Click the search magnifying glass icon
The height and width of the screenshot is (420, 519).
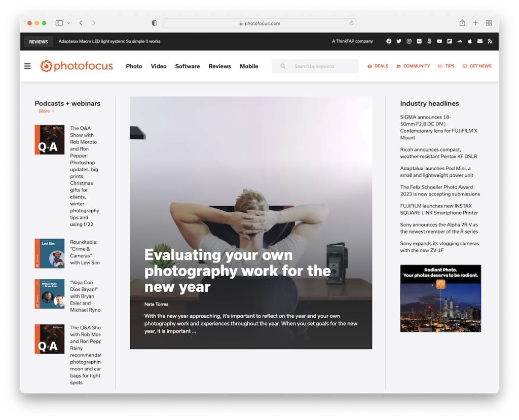tap(282, 66)
